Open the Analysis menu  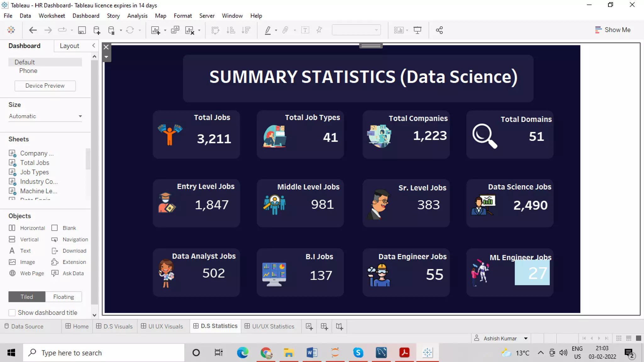pyautogui.click(x=137, y=16)
